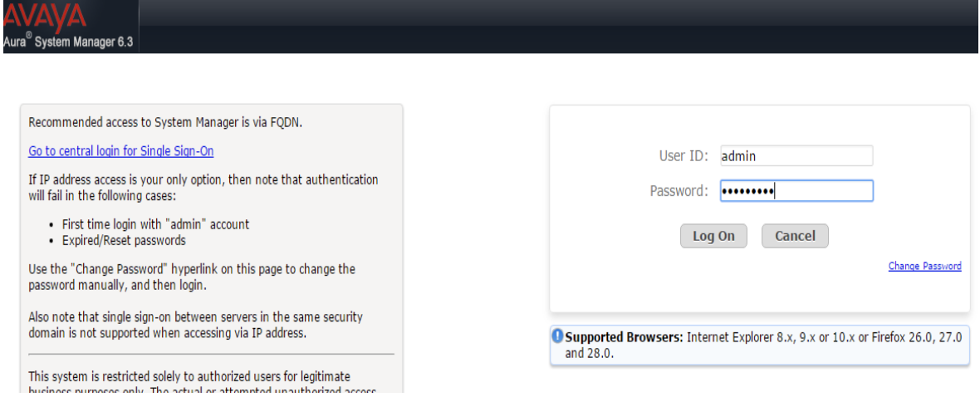Click the authorized users restriction notice
Viewport: 980px width, 402px height.
click(x=202, y=384)
